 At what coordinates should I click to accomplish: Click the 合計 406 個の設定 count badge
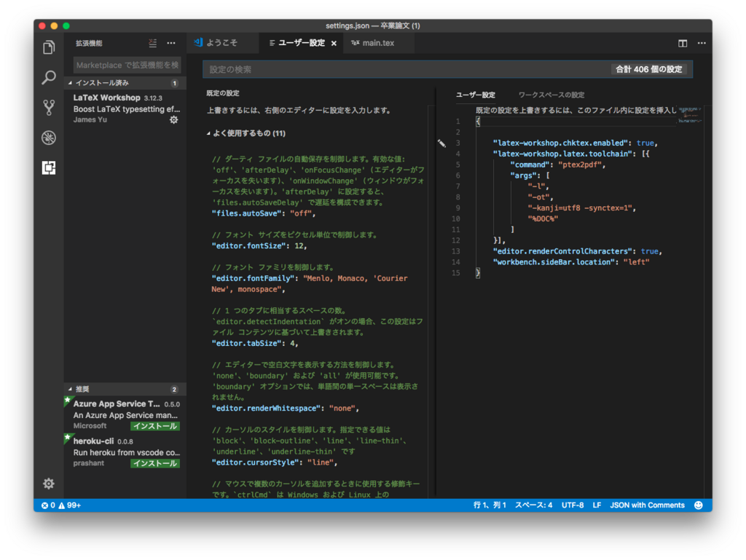click(649, 69)
